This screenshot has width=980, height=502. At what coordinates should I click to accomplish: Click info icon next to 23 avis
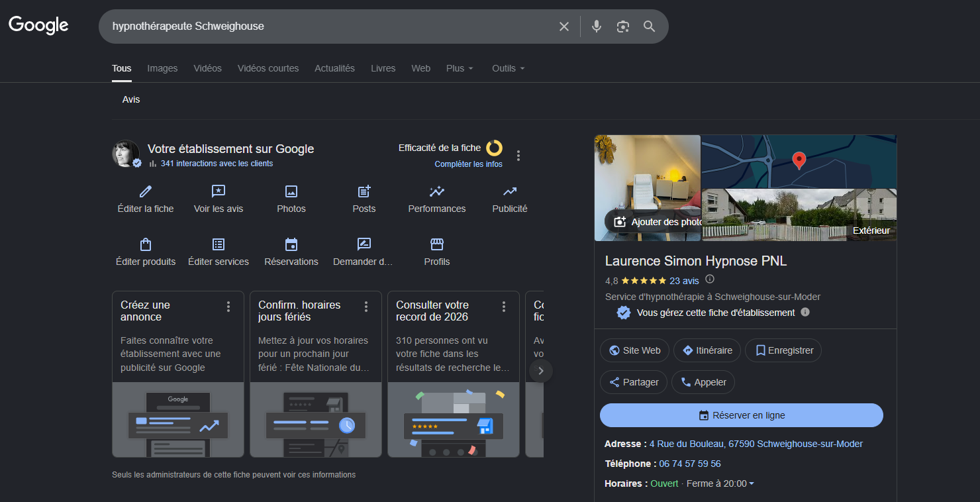pos(710,279)
